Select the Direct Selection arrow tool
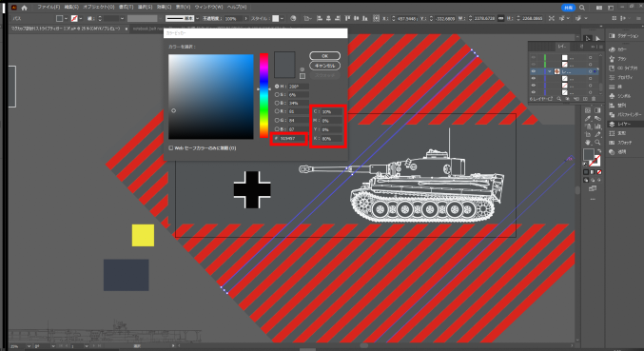The height and width of the screenshot is (351, 644). pos(597,38)
